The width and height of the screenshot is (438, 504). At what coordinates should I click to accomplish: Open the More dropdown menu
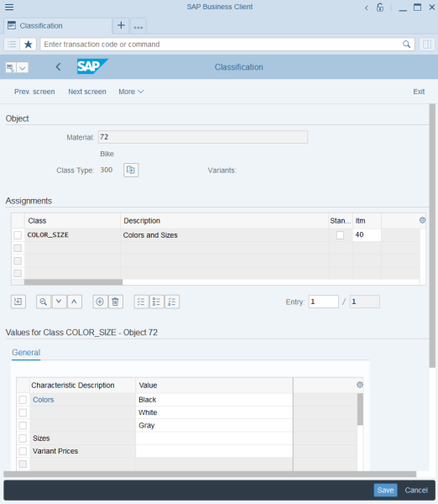(131, 92)
